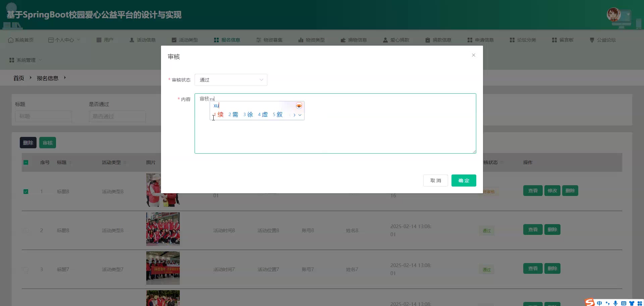The image size is (644, 306).
Task: Toggle the IME punctuation mode icon
Action: 607,303
